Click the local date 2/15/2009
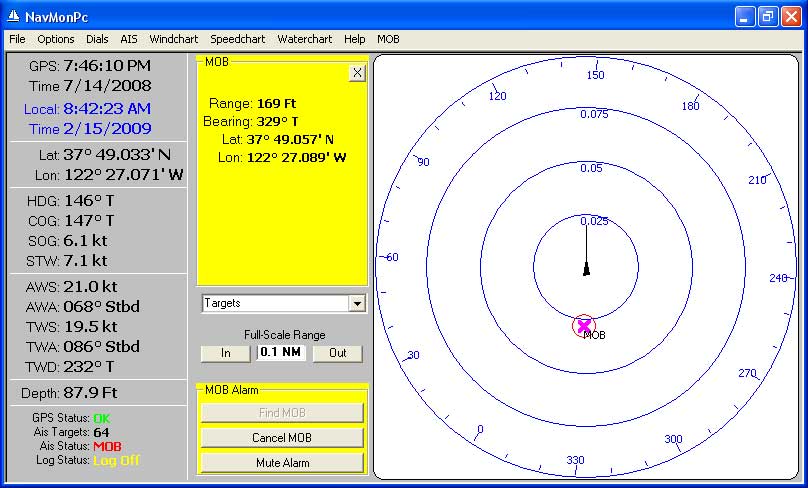The width and height of the screenshot is (808, 488). point(107,129)
